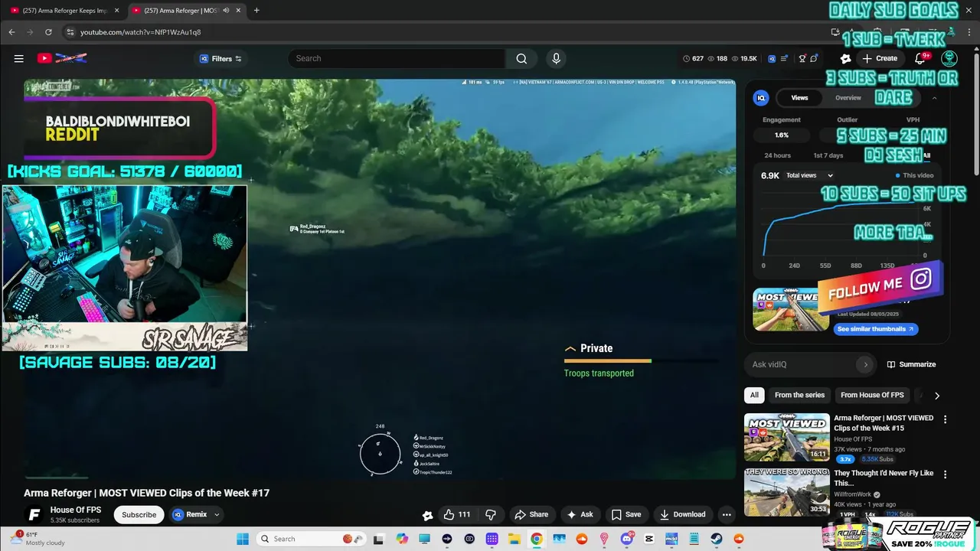Open the vidIQ panel logo
Viewport: 980px width, 551px height.
tap(761, 98)
